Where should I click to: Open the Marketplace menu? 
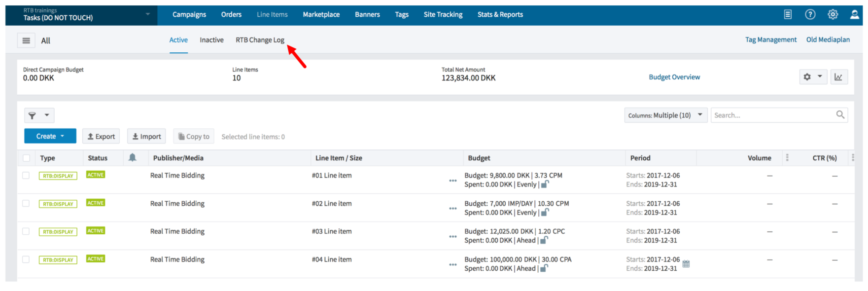[x=321, y=14]
